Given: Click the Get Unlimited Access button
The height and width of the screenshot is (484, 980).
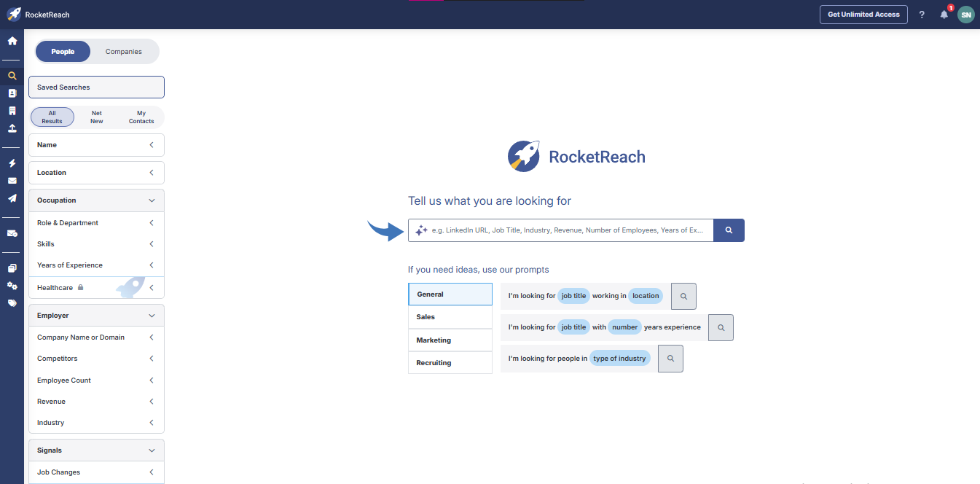Looking at the screenshot, I should (x=863, y=15).
